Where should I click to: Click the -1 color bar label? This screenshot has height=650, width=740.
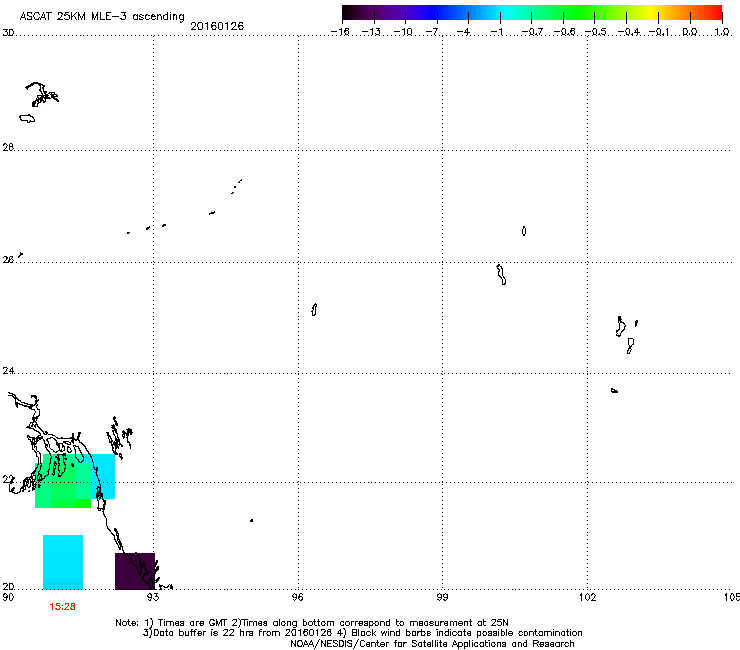coord(497,32)
